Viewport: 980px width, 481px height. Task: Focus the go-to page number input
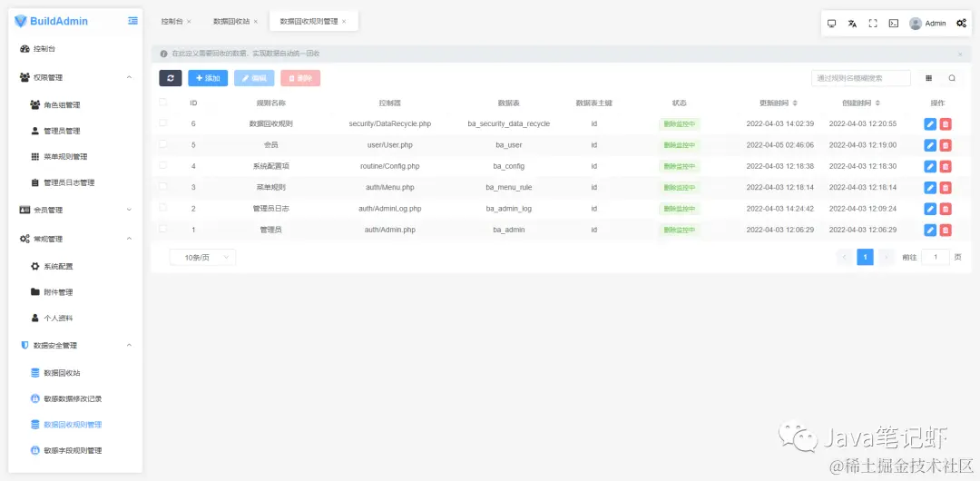(936, 257)
